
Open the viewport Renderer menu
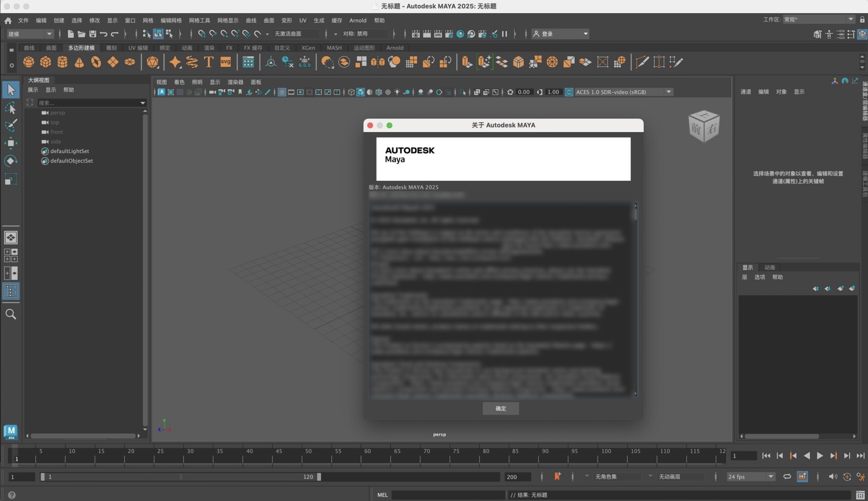(235, 82)
